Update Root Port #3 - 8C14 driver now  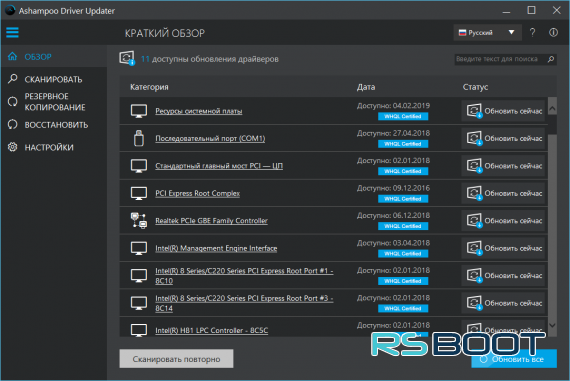click(x=504, y=303)
